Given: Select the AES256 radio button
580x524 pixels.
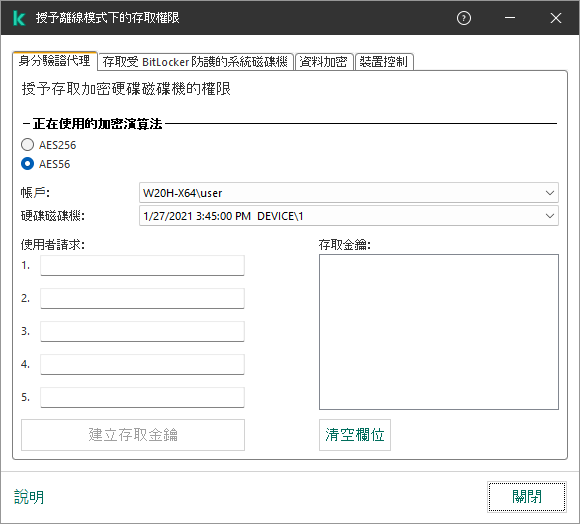Looking at the screenshot, I should pos(27,145).
